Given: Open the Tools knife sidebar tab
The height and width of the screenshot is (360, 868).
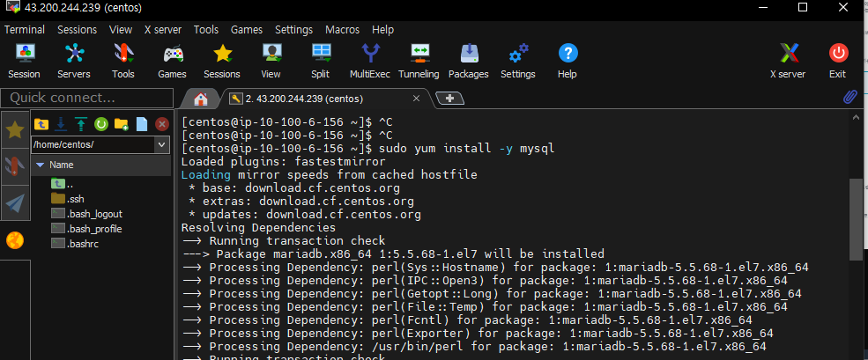Looking at the screenshot, I should tap(15, 166).
